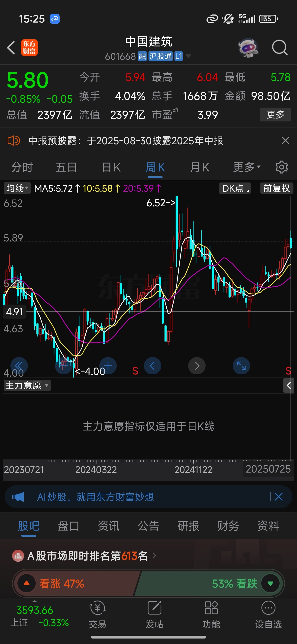Open 交易 in bottom bar
This screenshot has width=297, height=644.
click(98, 615)
